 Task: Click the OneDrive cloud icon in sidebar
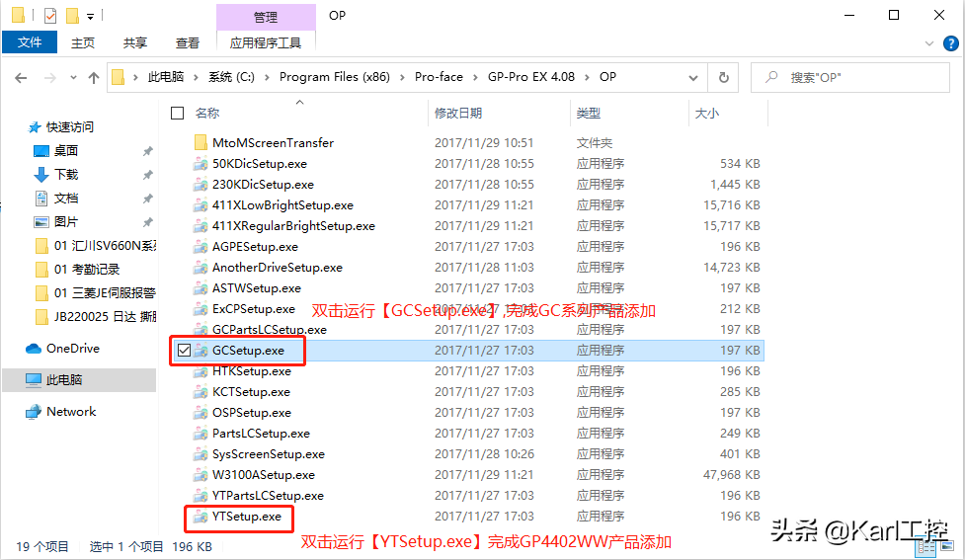(34, 349)
